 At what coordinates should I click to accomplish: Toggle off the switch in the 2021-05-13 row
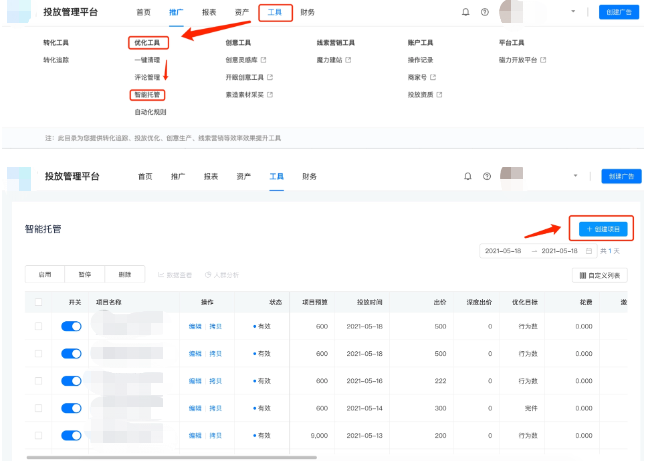pyautogui.click(x=71, y=436)
